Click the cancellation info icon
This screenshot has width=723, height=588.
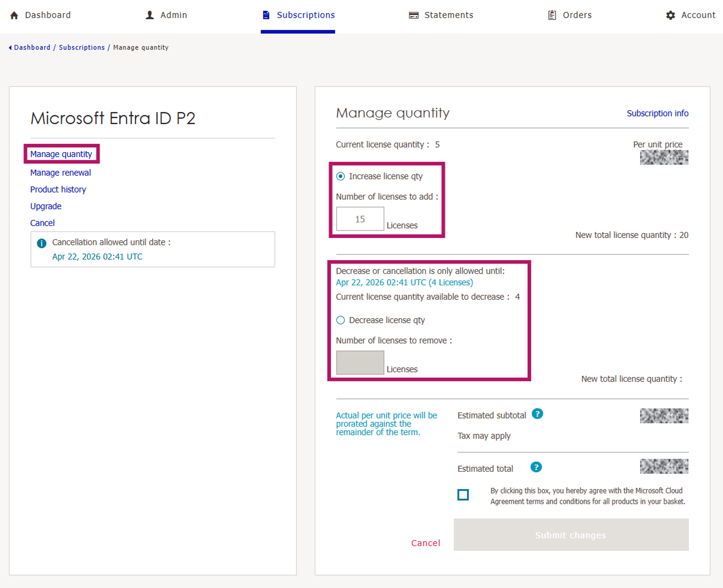(42, 243)
